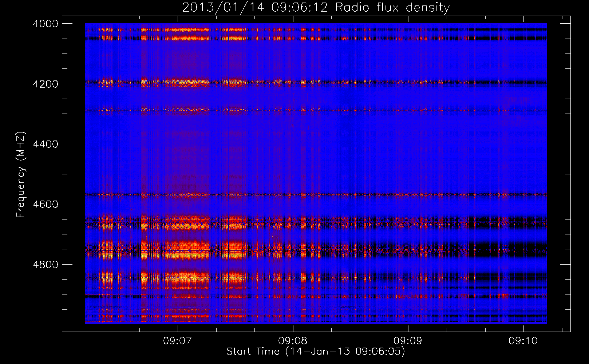This screenshot has height=364, width=589.
Task: Click the Y-axis label "Frequency (MHZ)"
Action: pyautogui.click(x=21, y=175)
